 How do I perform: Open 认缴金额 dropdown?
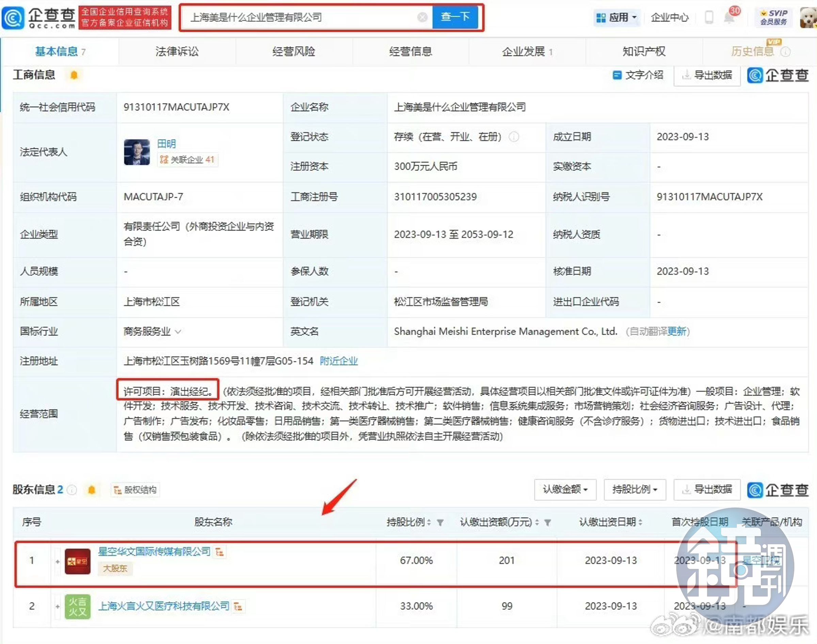click(x=565, y=489)
